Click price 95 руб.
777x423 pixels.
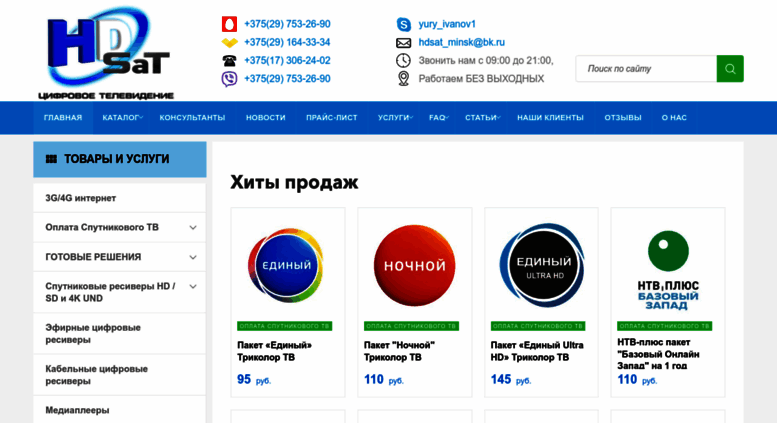pos(254,380)
